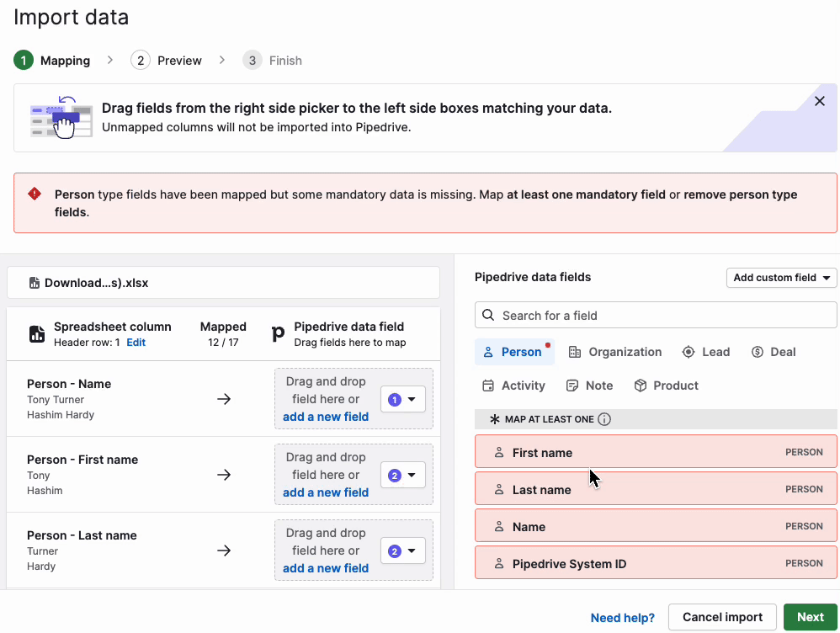Open the numbered dropdown for Person - Name mapping
Screen dimensions: 840x633
(402, 399)
